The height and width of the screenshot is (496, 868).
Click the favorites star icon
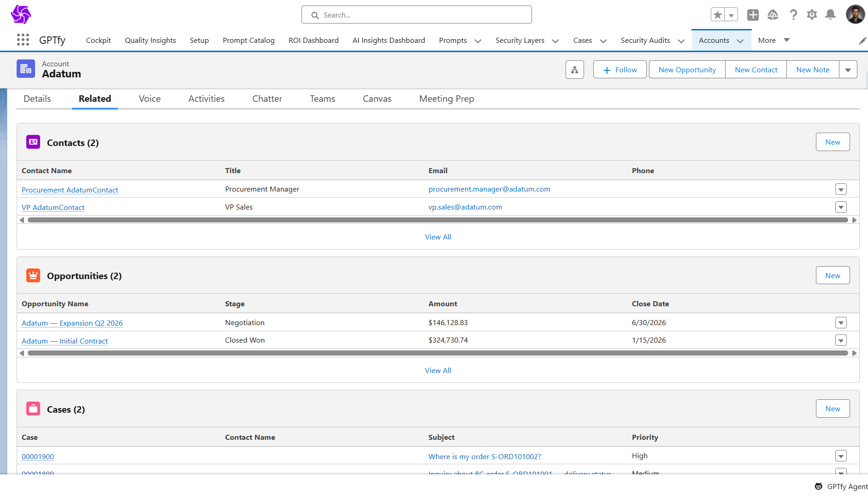717,15
